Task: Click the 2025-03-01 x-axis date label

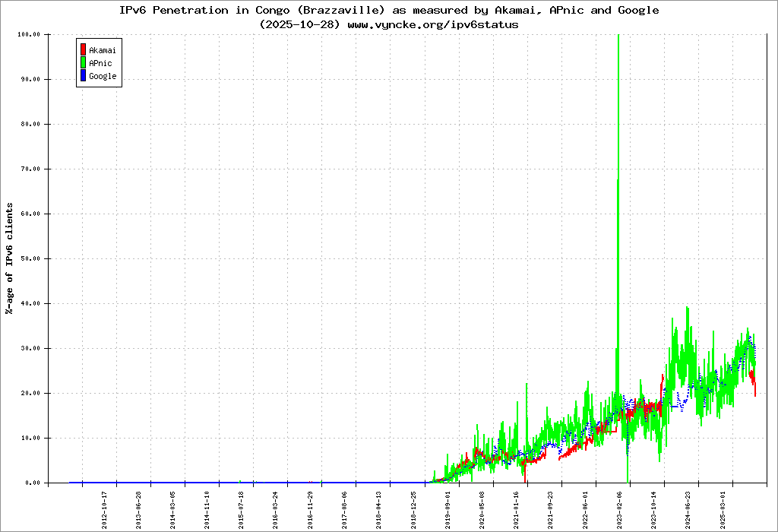Action: pyautogui.click(x=723, y=508)
